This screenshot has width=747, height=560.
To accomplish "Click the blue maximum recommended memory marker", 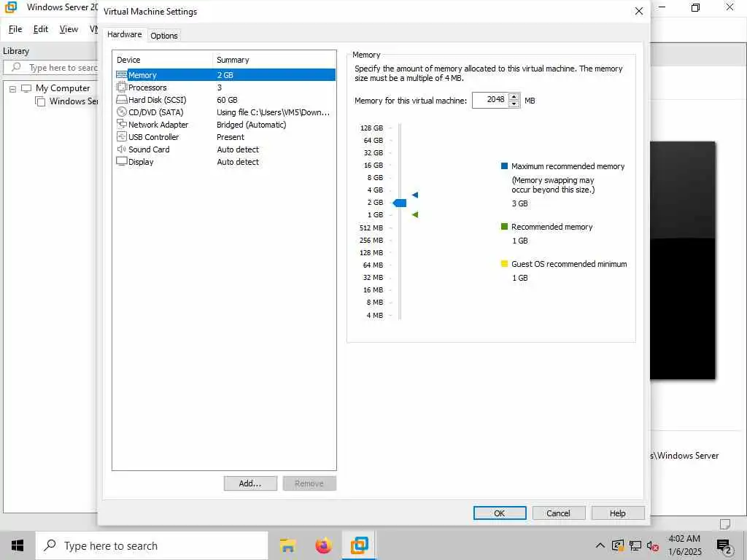I will (x=415, y=195).
